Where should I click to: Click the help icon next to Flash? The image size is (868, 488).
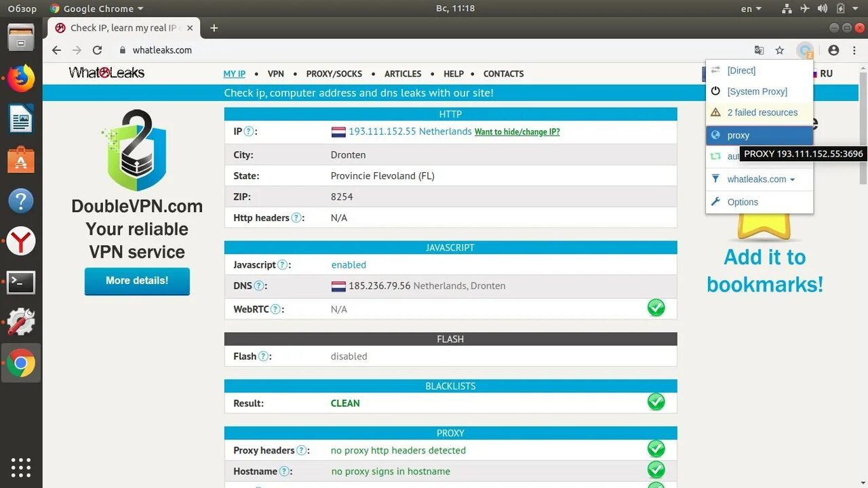point(263,357)
